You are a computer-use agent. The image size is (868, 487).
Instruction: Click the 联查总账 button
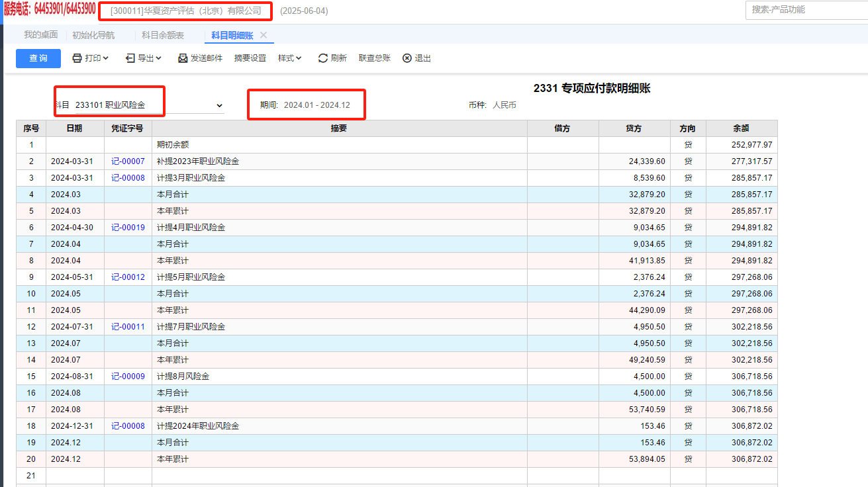tap(375, 58)
